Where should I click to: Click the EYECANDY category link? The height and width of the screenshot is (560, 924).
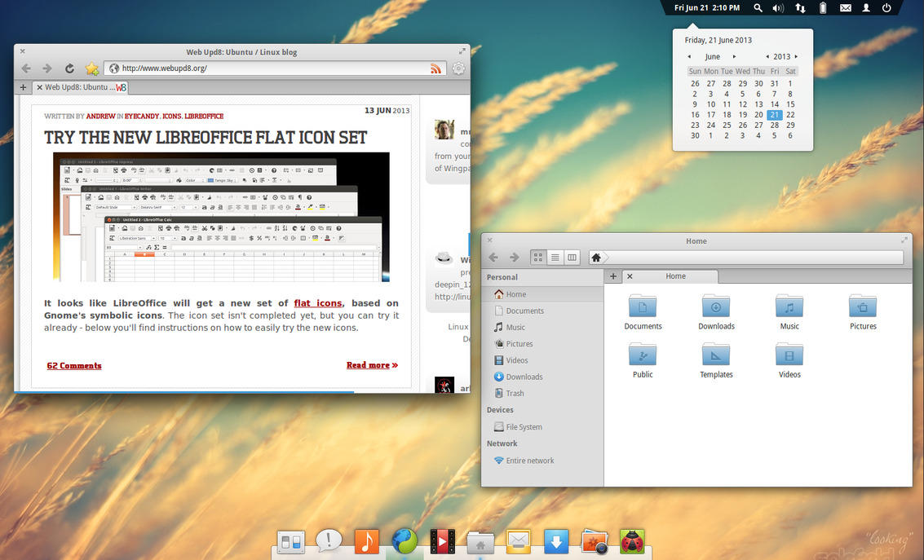coord(141,117)
